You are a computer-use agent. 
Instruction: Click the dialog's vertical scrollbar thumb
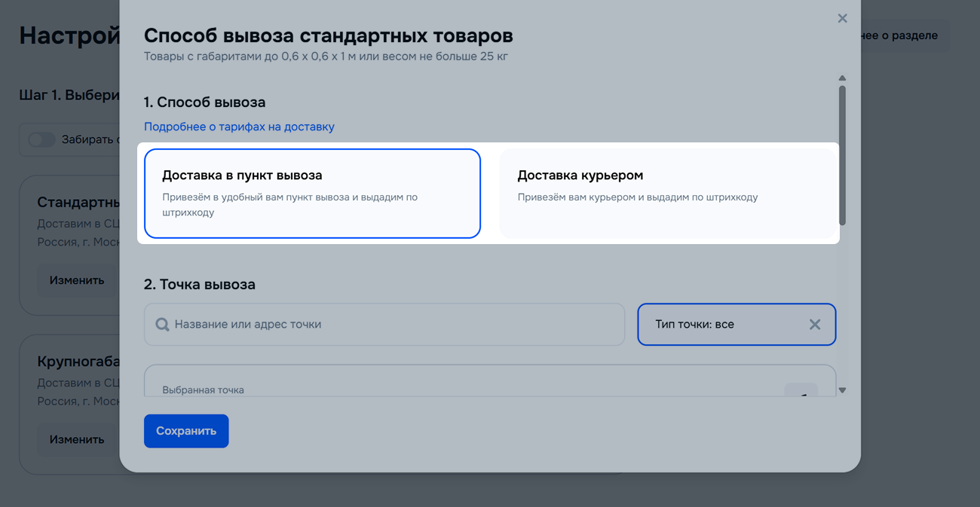pyautogui.click(x=842, y=154)
